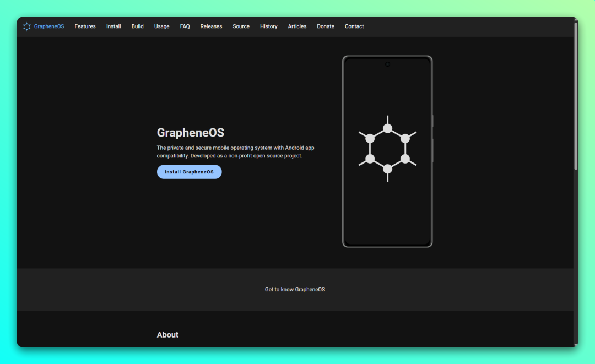The height and width of the screenshot is (364, 595).
Task: Click the Donate link in navbar
Action: pyautogui.click(x=325, y=26)
